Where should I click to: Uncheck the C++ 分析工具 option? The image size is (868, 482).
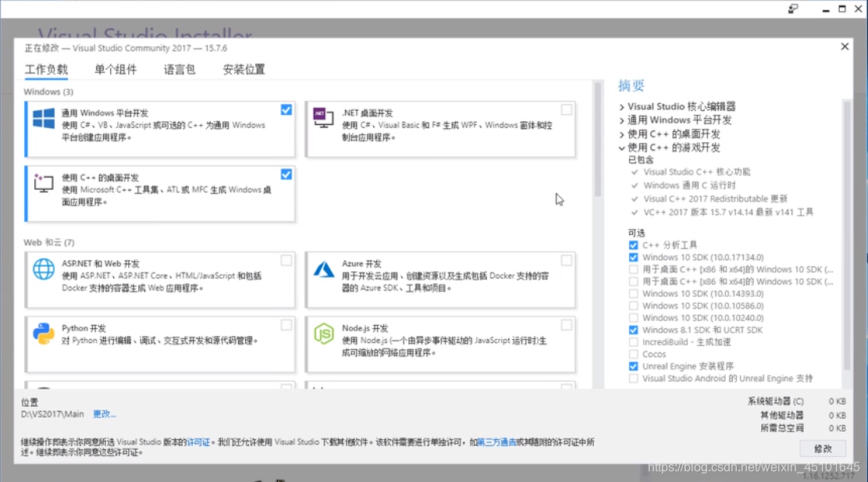tap(633, 245)
